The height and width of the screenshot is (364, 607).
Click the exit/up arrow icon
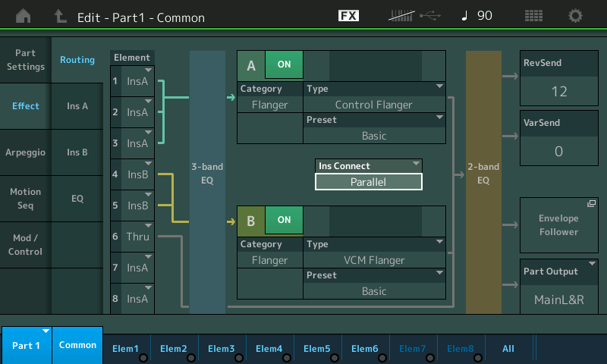pyautogui.click(x=60, y=16)
